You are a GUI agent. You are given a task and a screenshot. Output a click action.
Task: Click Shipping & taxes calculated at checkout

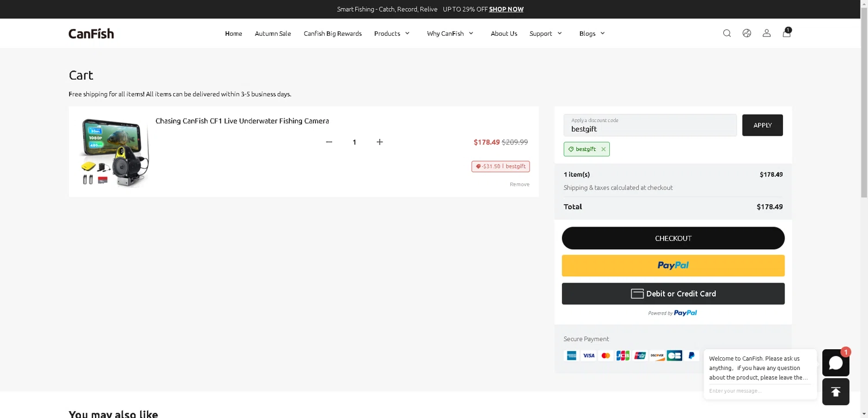click(x=618, y=187)
